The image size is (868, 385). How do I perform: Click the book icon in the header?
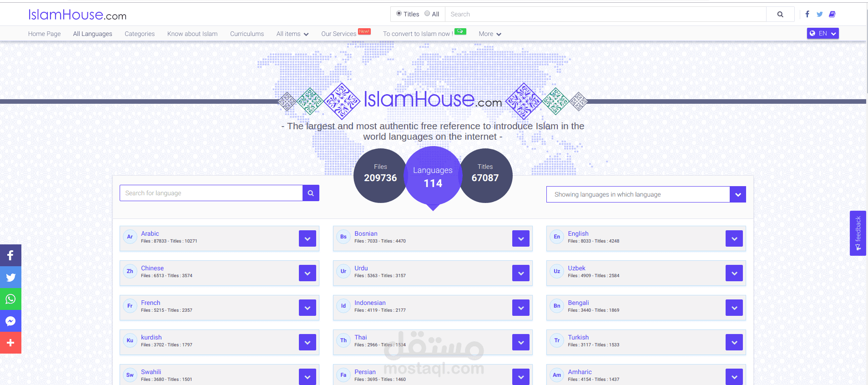tap(832, 14)
